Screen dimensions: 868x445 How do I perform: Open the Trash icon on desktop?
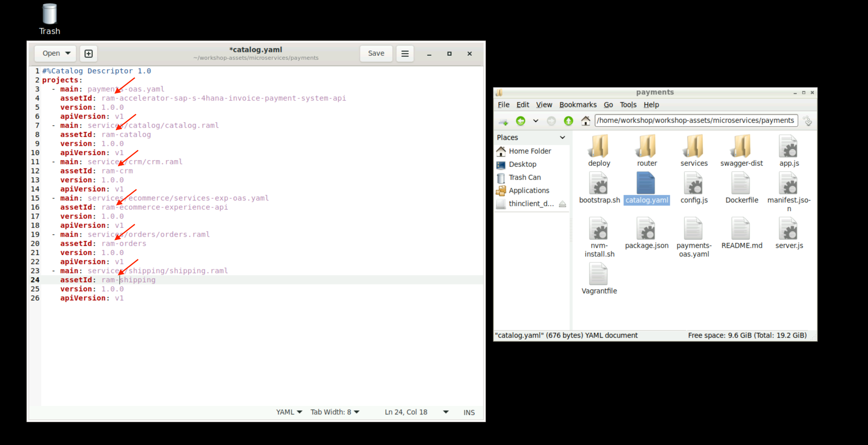[x=50, y=15]
